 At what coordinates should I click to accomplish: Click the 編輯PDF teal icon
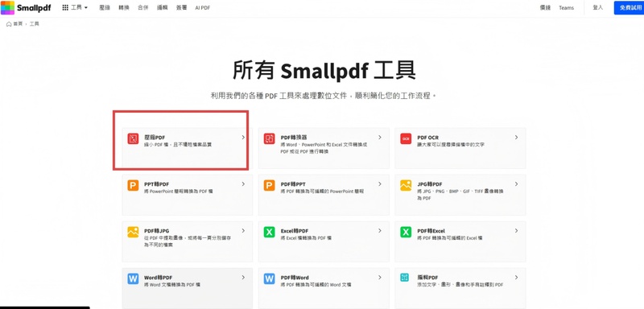click(x=405, y=278)
